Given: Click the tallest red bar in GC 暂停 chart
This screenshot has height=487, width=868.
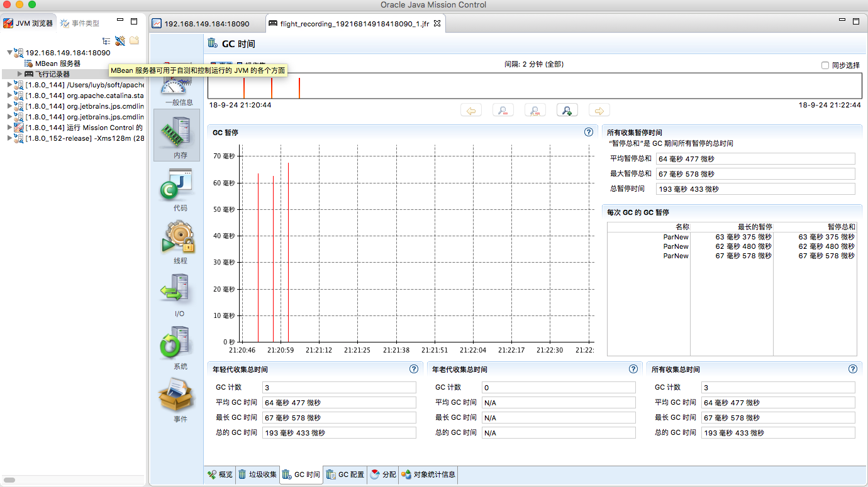Looking at the screenshot, I should pyautogui.click(x=288, y=251).
